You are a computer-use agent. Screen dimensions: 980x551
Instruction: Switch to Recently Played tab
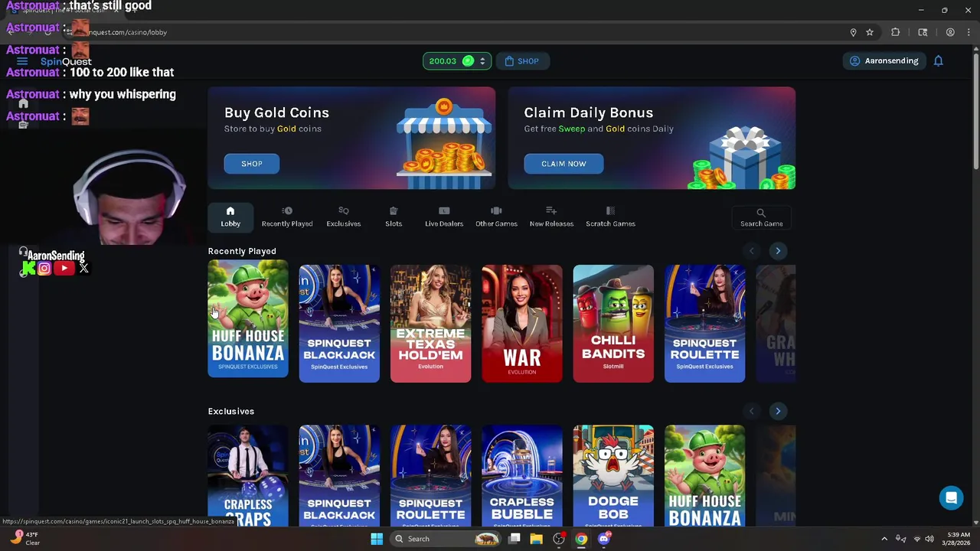click(x=287, y=217)
